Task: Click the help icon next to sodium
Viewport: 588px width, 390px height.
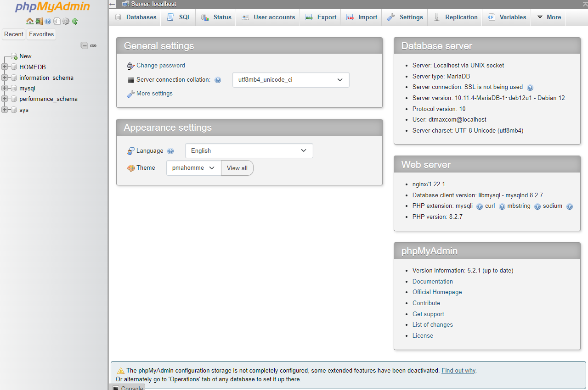Action: pos(570,206)
